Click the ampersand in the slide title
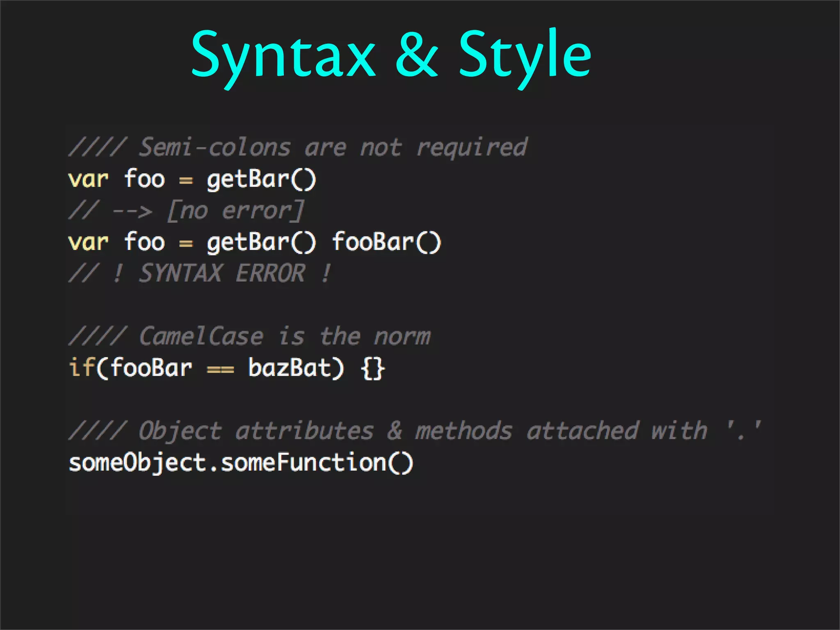Image resolution: width=840 pixels, height=630 pixels. tap(416, 55)
